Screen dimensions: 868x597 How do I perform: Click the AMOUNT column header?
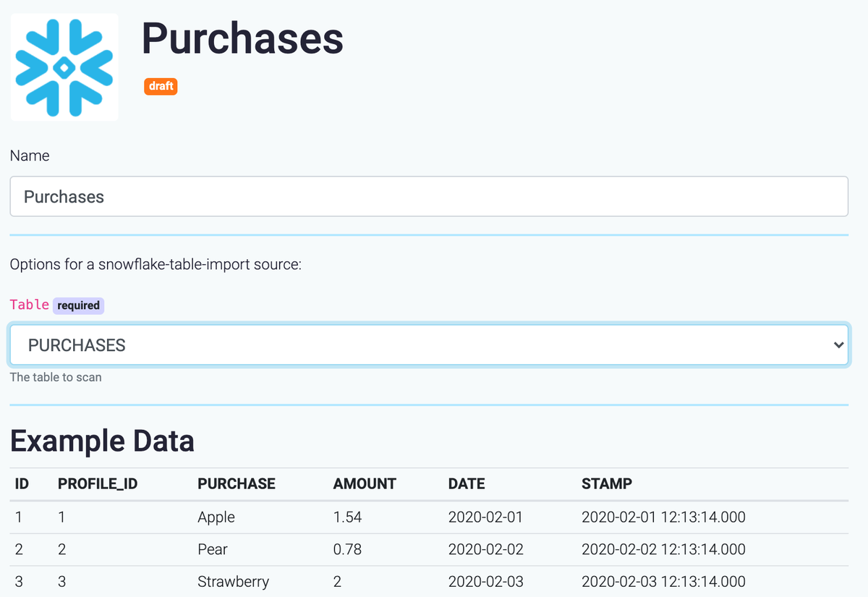pyautogui.click(x=365, y=484)
